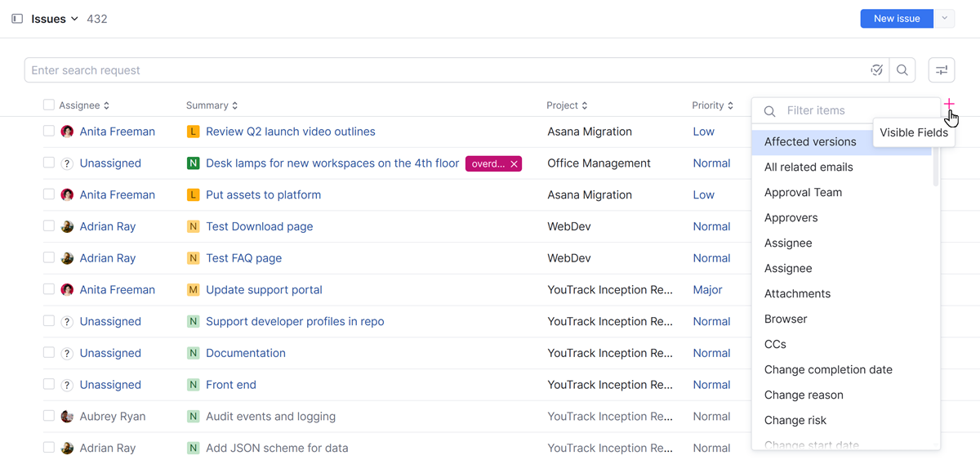The height and width of the screenshot is (460, 980).
Task: Click the orange L priority badge on Review Q2
Action: coord(194,132)
